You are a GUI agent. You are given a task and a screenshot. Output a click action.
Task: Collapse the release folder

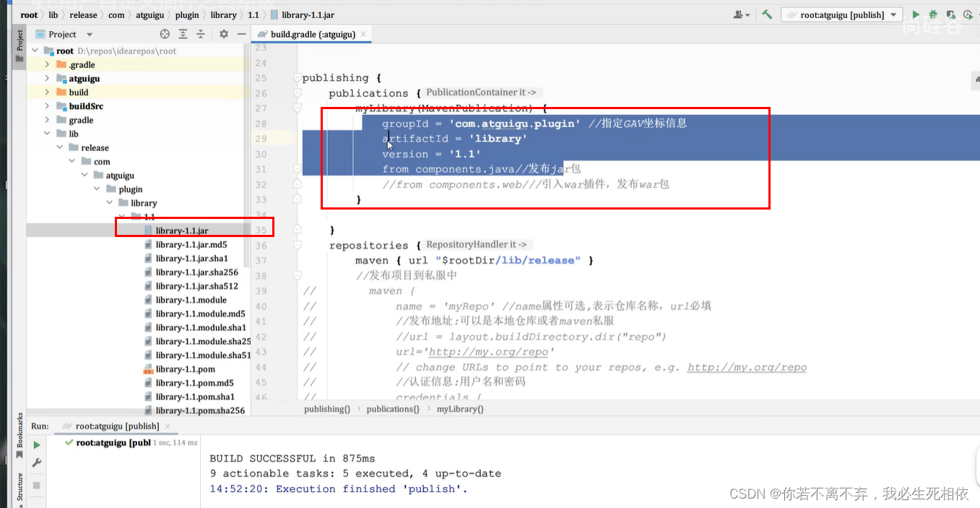pos(59,147)
